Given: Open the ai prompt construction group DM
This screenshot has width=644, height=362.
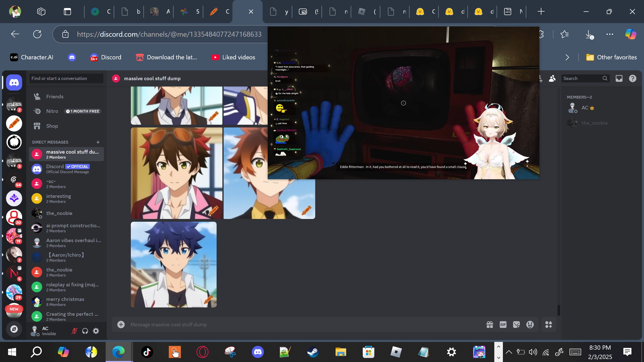Looking at the screenshot, I should [x=66, y=228].
